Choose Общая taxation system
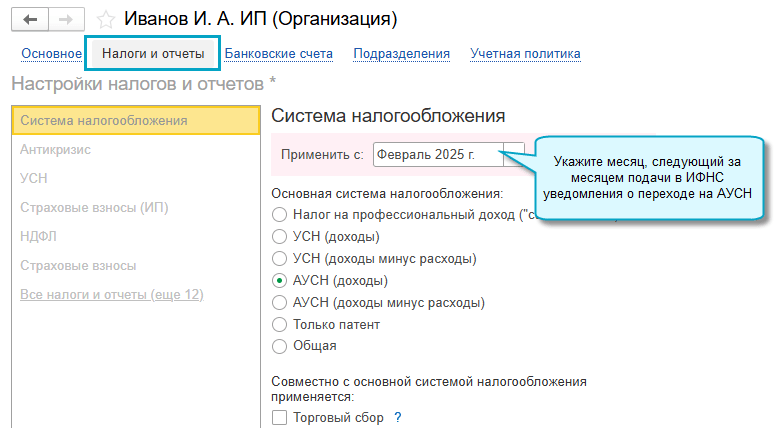The image size is (778, 428). coord(280,346)
